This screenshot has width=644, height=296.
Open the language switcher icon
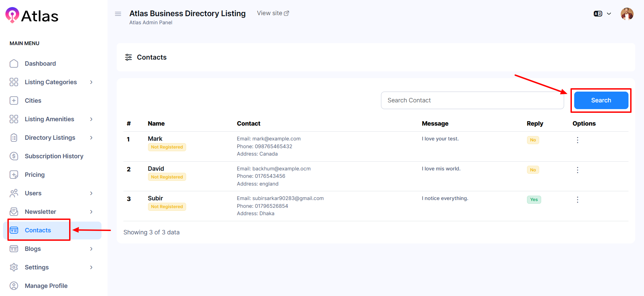598,14
